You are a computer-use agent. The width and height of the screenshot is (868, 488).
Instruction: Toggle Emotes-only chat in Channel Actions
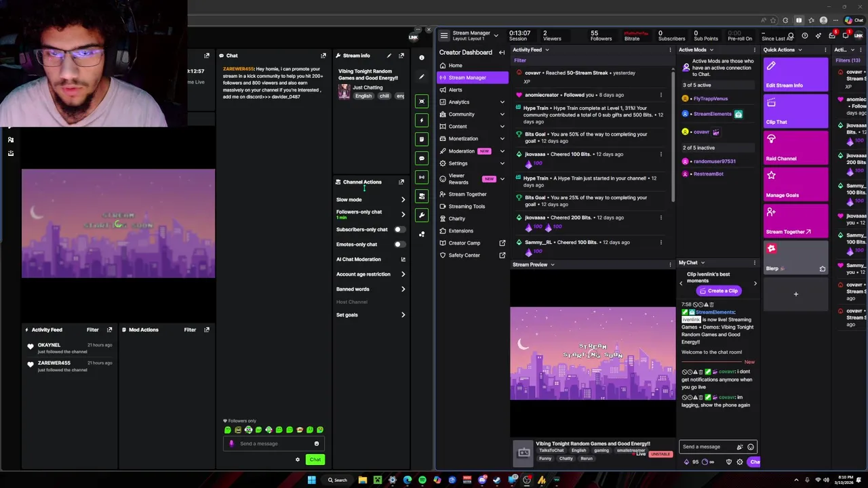(x=399, y=245)
